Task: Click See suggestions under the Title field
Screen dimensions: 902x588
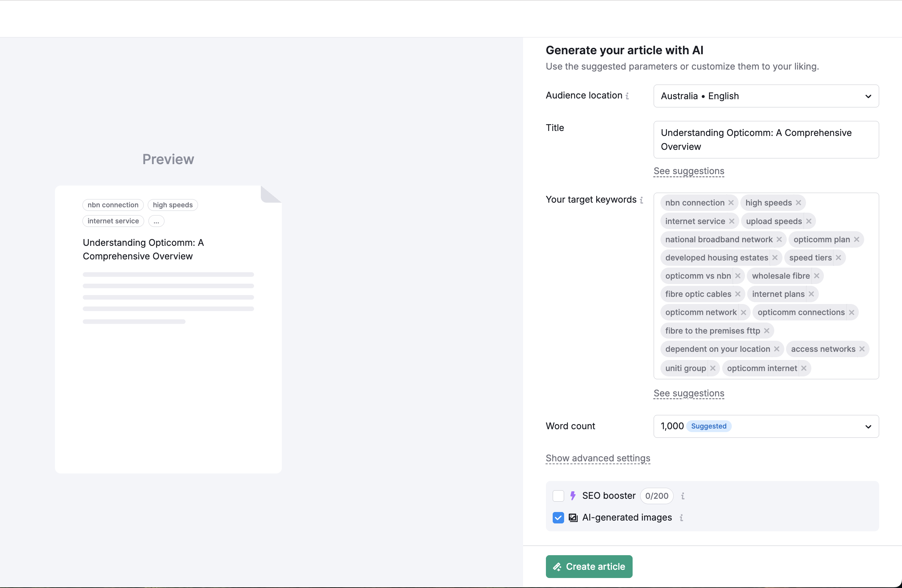Action: (689, 171)
